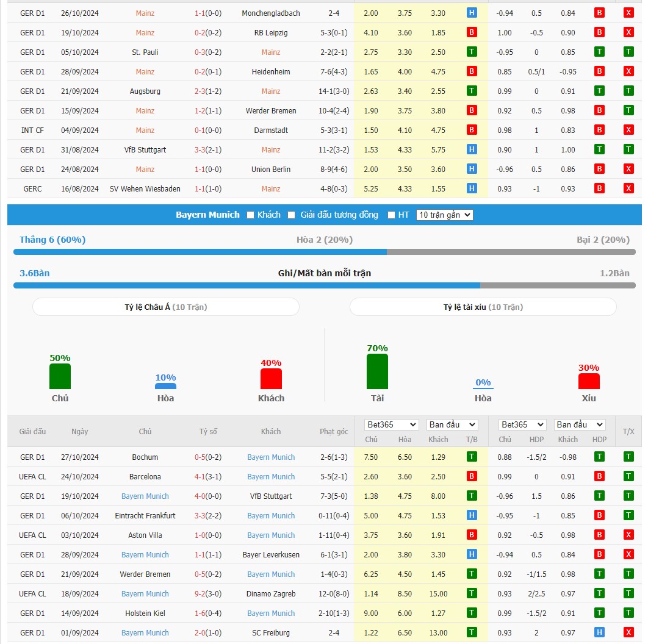Screen dimensions: 648x644
Task: Click the HDP result badge in the Bayern Munich vs VfB Stuttgart row
Action: pyautogui.click(x=599, y=496)
